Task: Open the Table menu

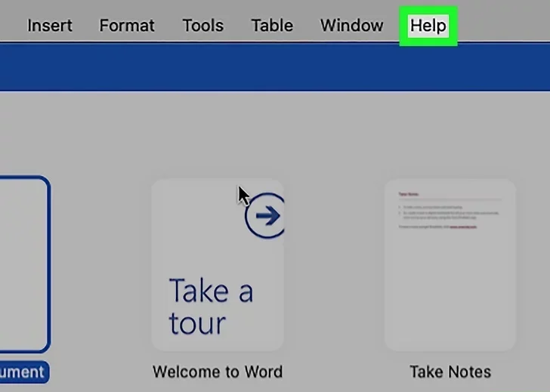Action: pos(272,26)
